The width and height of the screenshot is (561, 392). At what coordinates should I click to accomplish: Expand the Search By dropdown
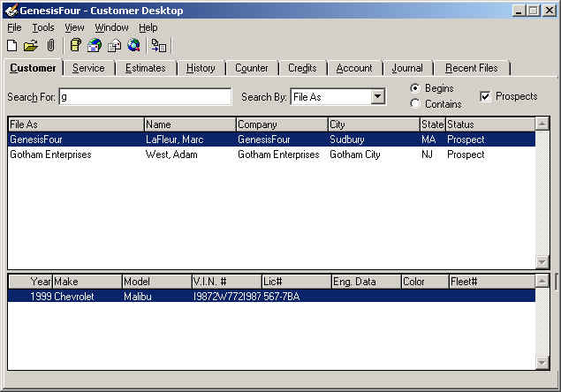point(377,96)
